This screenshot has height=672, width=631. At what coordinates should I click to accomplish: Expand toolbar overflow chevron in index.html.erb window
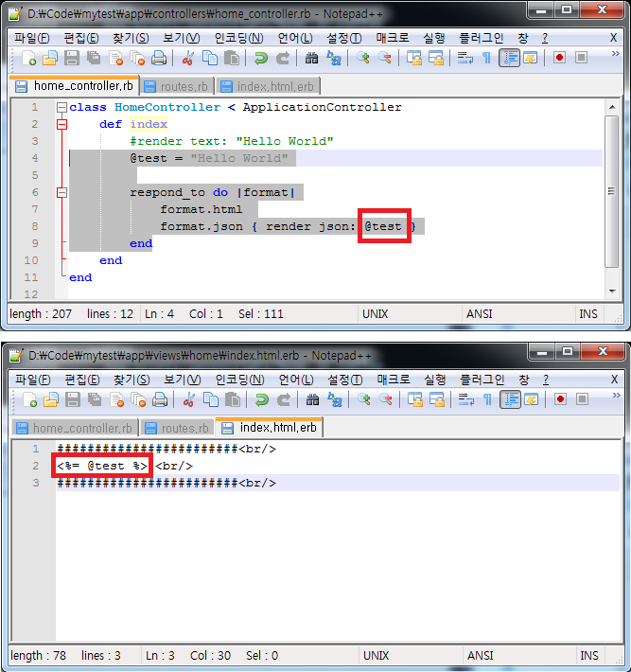617,395
